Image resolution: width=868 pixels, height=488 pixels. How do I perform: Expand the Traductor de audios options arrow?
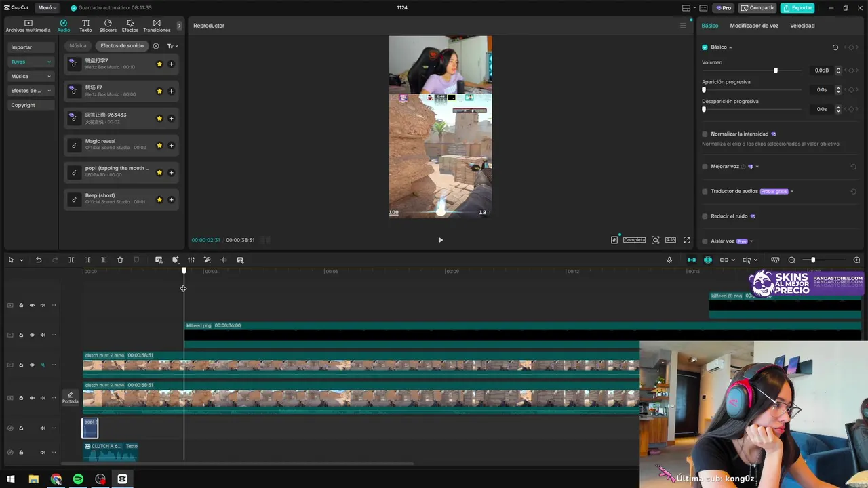coord(791,192)
